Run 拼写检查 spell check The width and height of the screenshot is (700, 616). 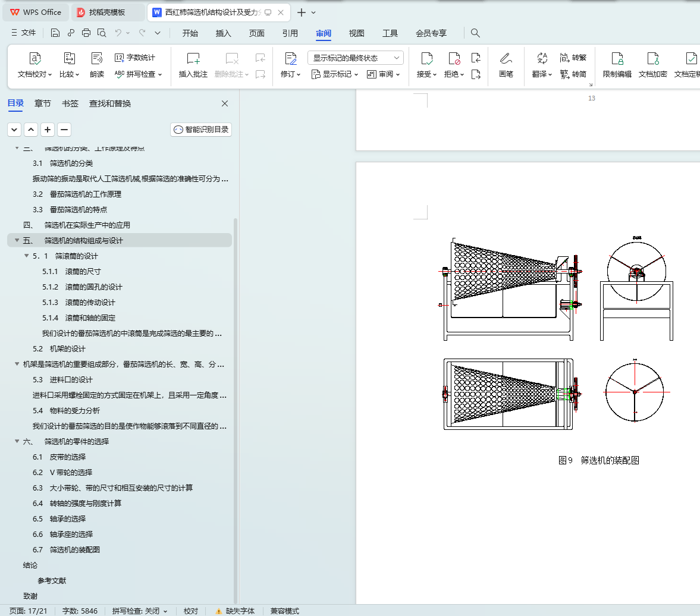(138, 74)
